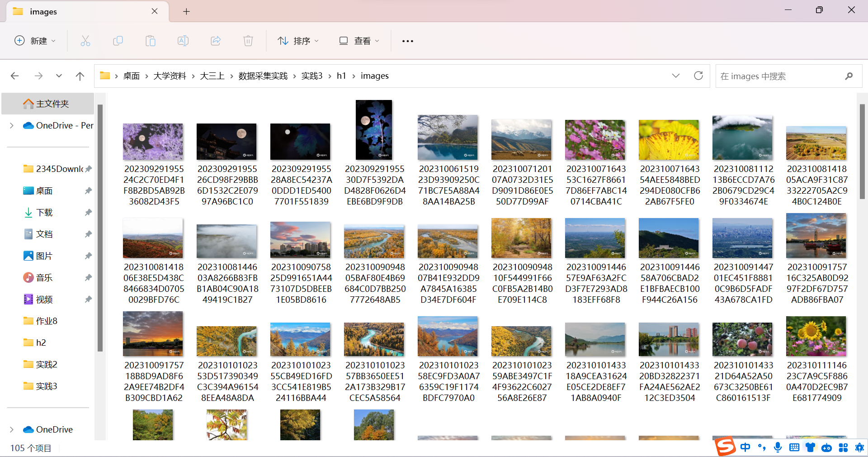Click the search magnifier icon

(849, 76)
